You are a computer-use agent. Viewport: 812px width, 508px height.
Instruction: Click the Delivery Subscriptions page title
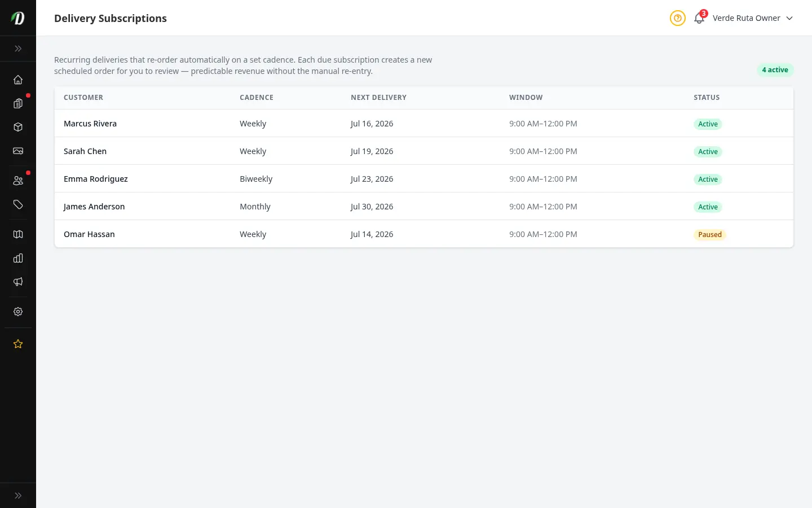tap(111, 18)
